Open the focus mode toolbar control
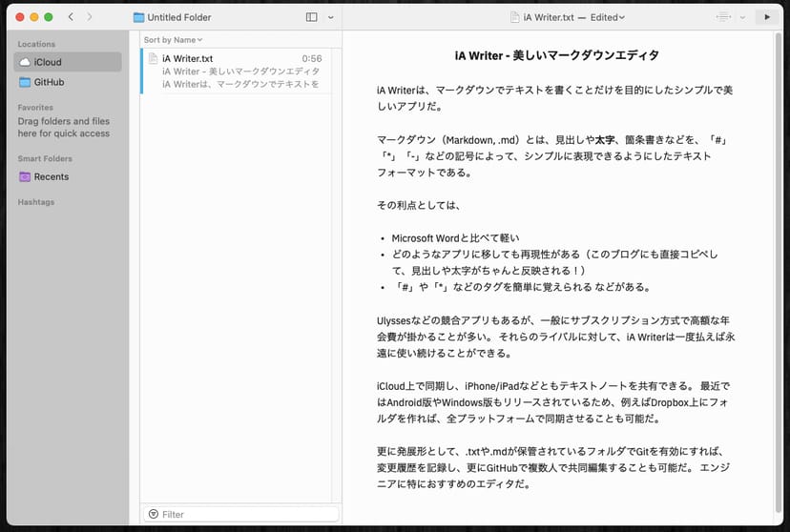 (724, 17)
